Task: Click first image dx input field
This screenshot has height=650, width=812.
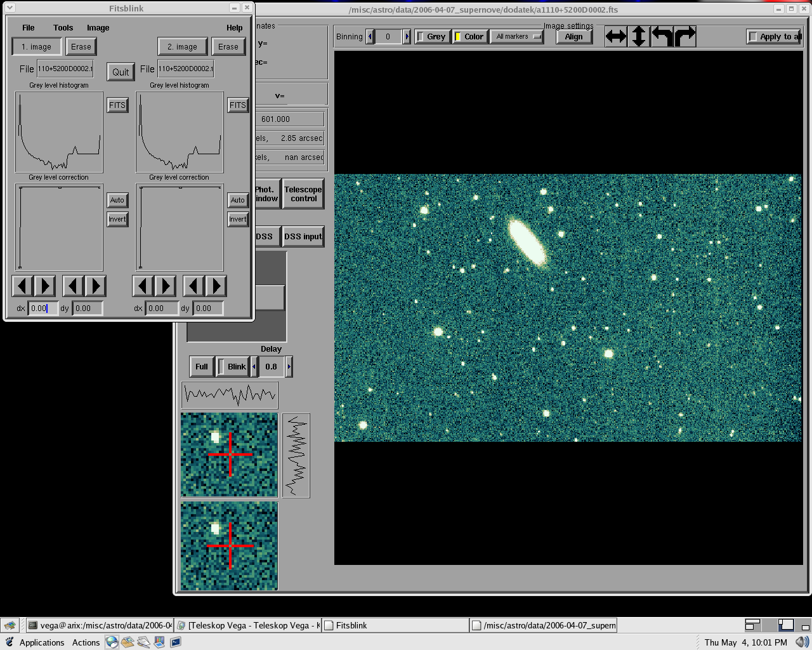Action: [x=43, y=308]
